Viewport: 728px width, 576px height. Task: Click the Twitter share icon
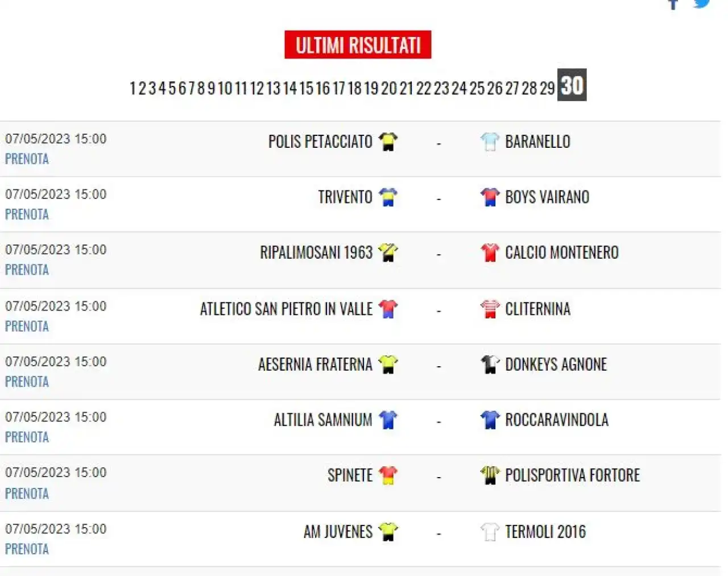tap(702, 3)
